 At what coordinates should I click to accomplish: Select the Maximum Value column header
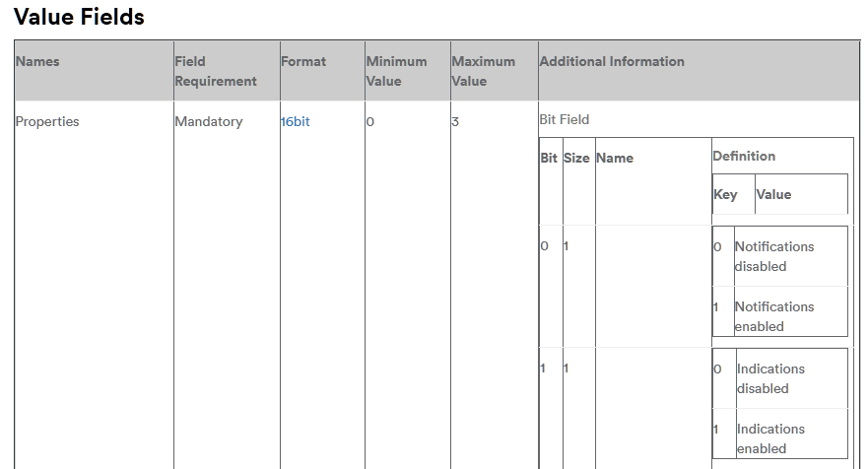coord(483,71)
